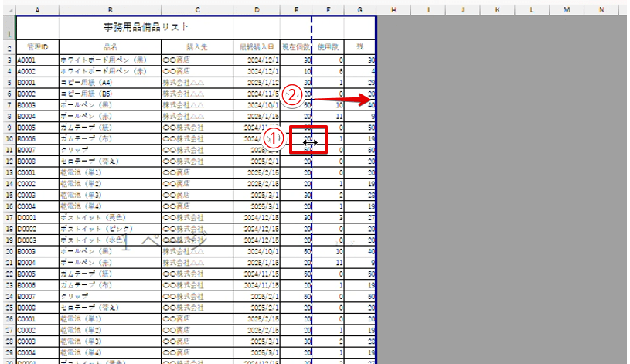Select the cell containing A0001
The height and width of the screenshot is (364, 630).
coord(37,60)
